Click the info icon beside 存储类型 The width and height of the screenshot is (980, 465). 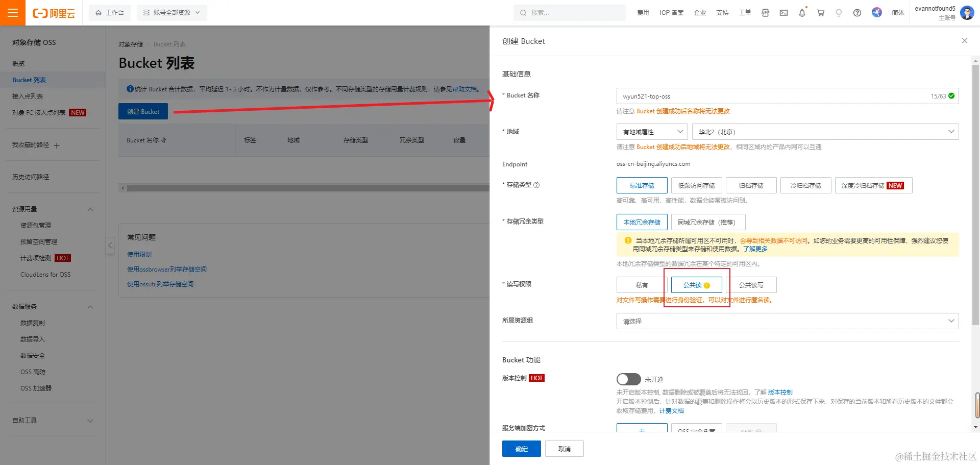(536, 185)
